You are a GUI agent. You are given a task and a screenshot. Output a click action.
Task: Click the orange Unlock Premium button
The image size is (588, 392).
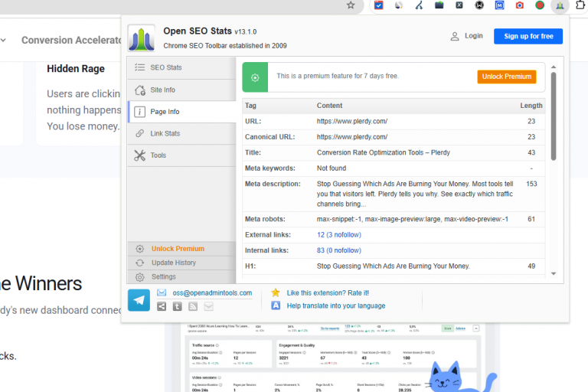point(507,77)
